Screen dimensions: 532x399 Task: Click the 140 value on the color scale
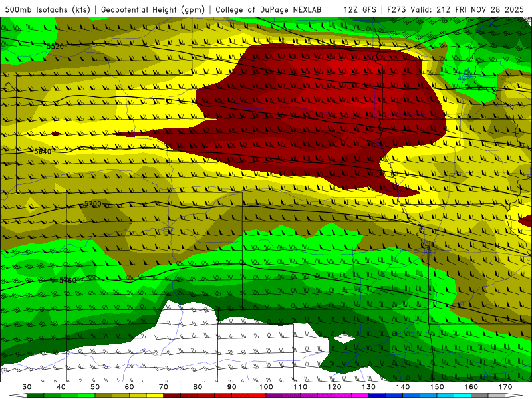[x=403, y=387]
